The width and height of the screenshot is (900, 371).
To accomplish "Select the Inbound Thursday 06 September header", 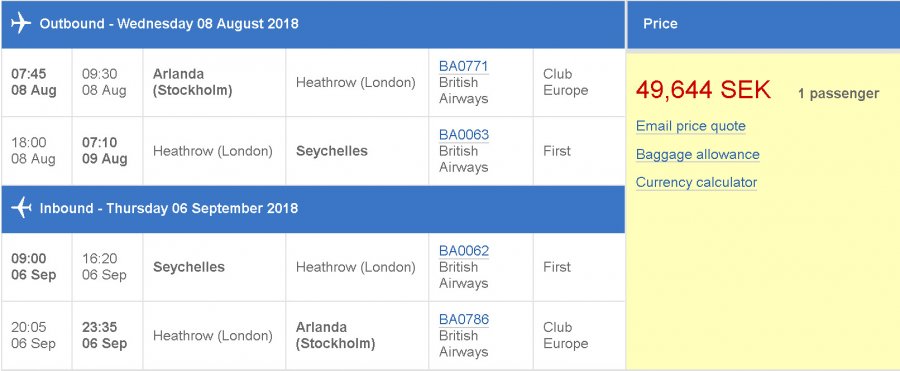I will pyautogui.click(x=313, y=208).
